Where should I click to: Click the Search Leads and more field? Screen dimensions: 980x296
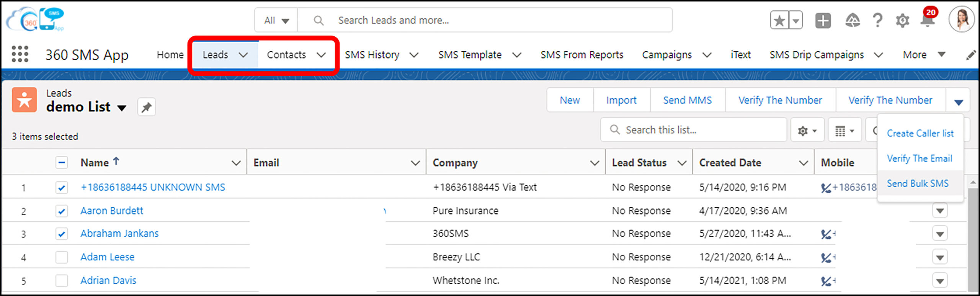485,20
